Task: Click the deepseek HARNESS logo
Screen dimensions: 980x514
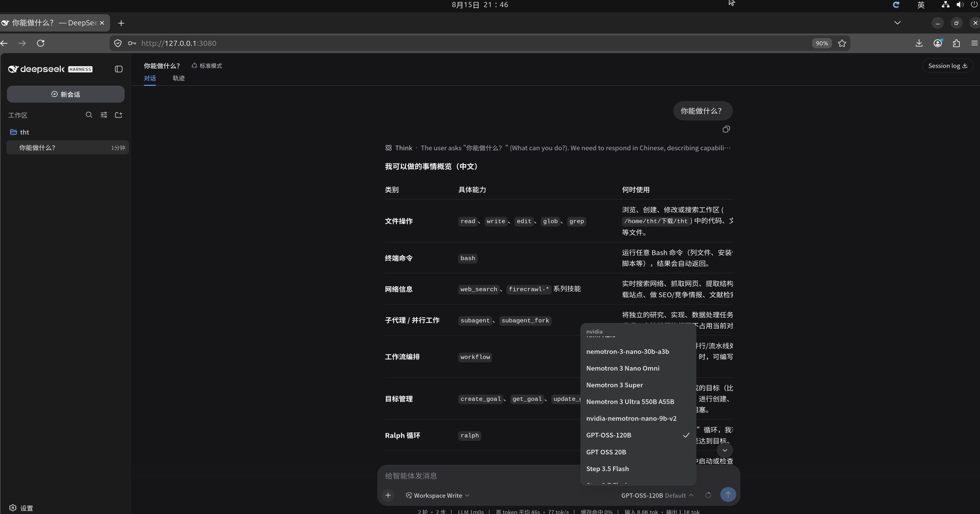Action: point(50,69)
